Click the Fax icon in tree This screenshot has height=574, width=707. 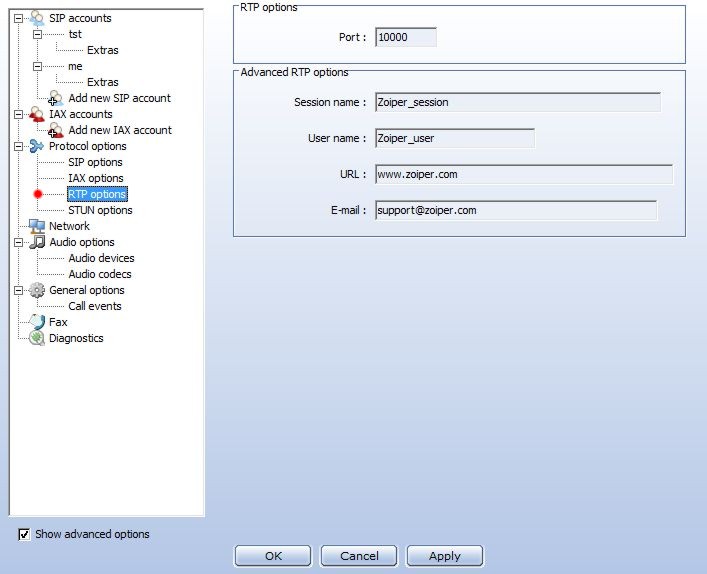[x=37, y=322]
